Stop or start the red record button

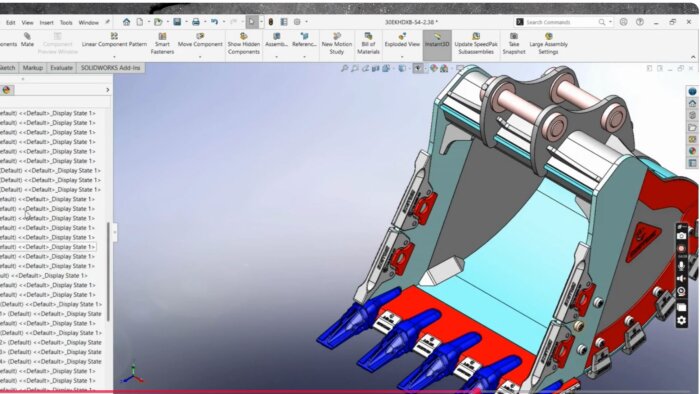(681, 249)
